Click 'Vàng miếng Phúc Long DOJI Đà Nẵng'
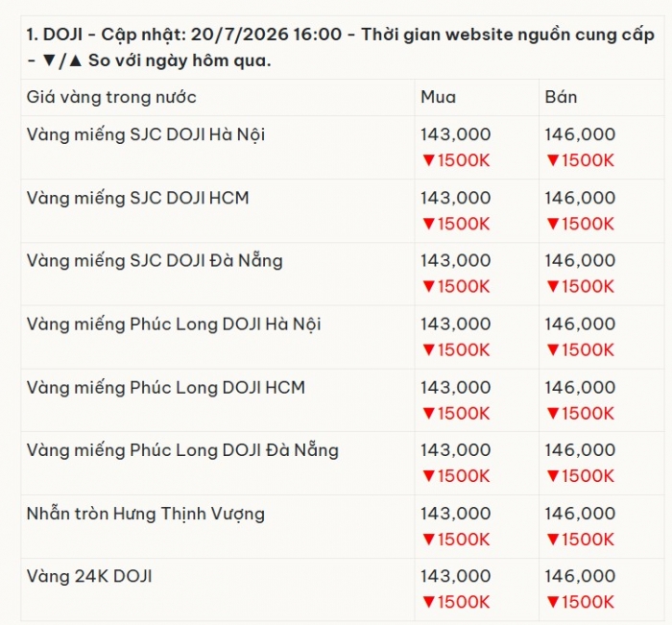 click(182, 450)
